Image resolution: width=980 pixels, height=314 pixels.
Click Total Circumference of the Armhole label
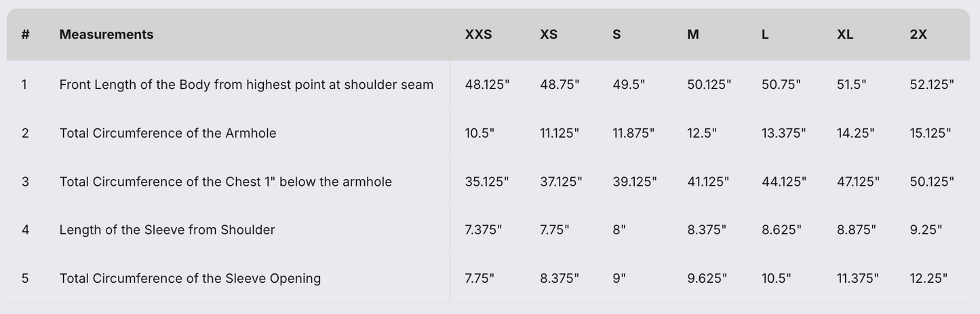(168, 133)
